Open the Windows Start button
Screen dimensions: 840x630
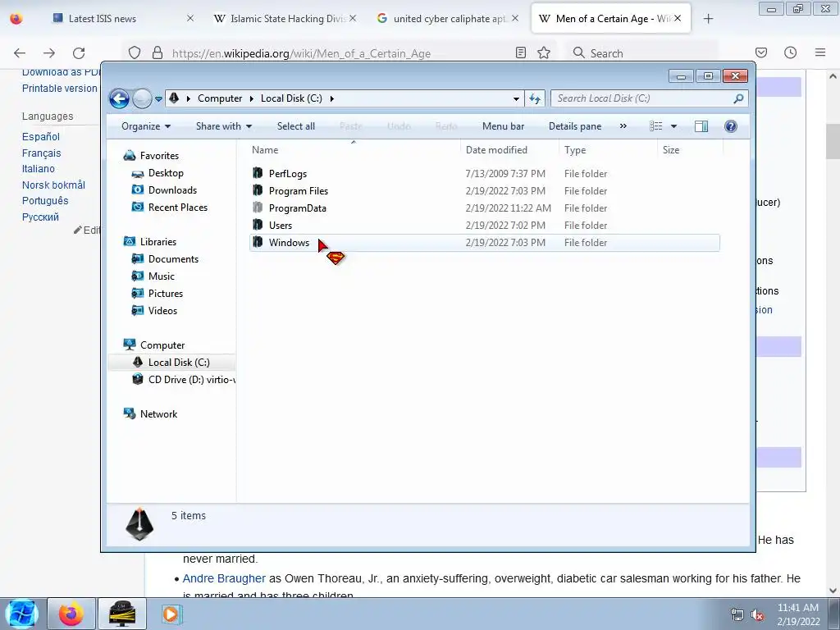21,614
